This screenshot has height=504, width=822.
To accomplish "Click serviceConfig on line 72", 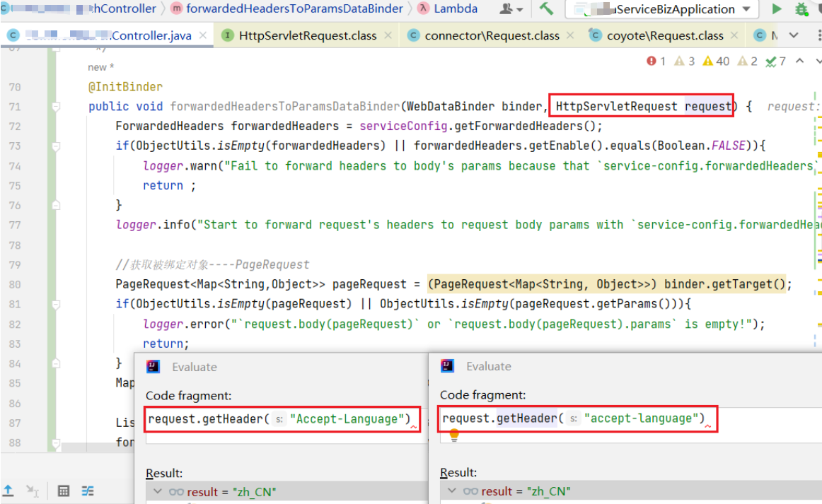I will [403, 127].
